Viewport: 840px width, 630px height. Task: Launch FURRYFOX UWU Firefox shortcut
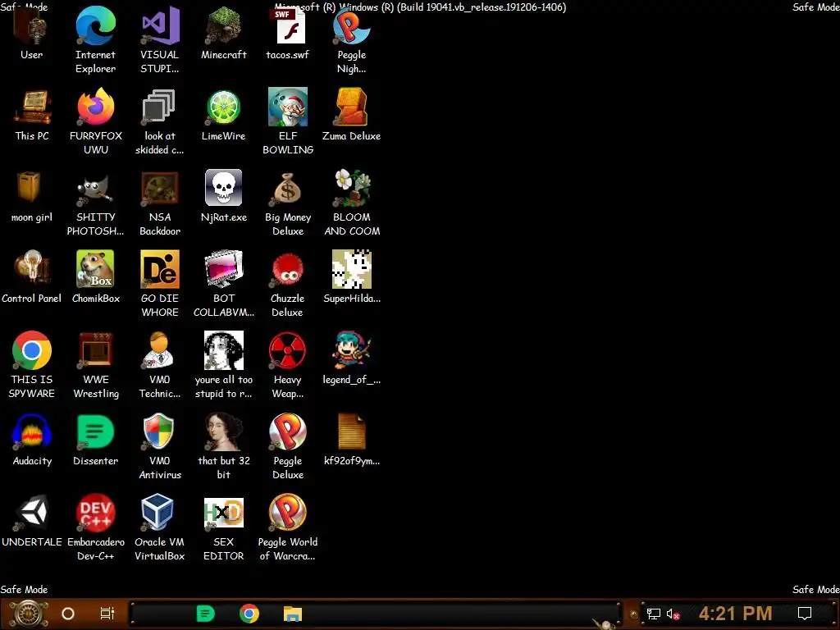(95, 107)
